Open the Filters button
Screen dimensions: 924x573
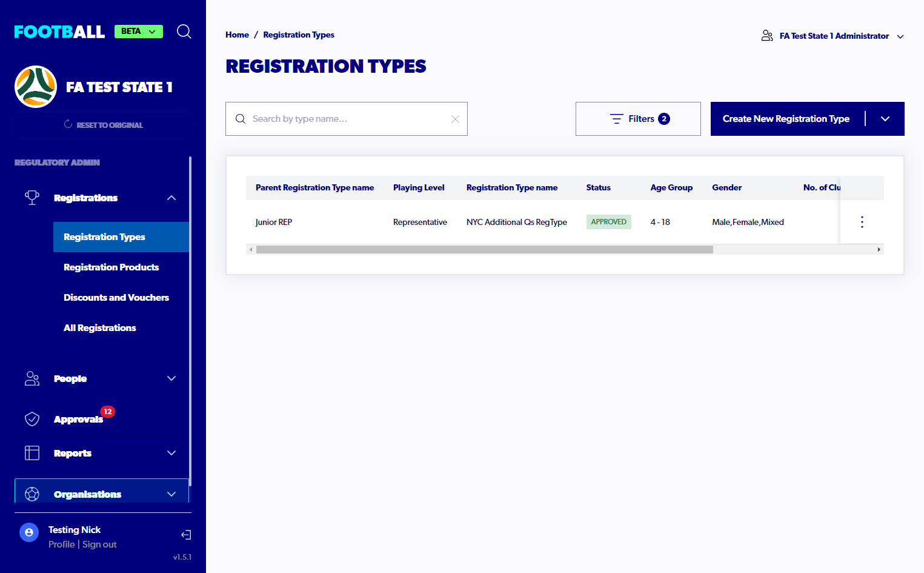coord(638,119)
